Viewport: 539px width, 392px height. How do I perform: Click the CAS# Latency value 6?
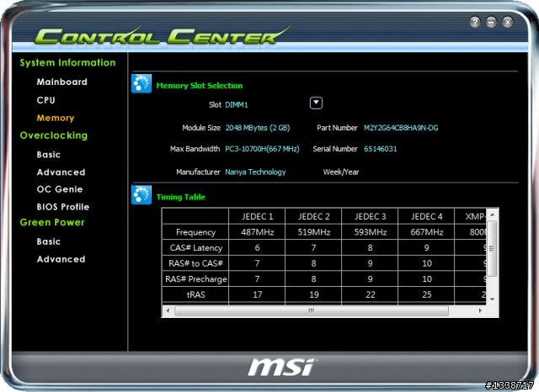257,248
